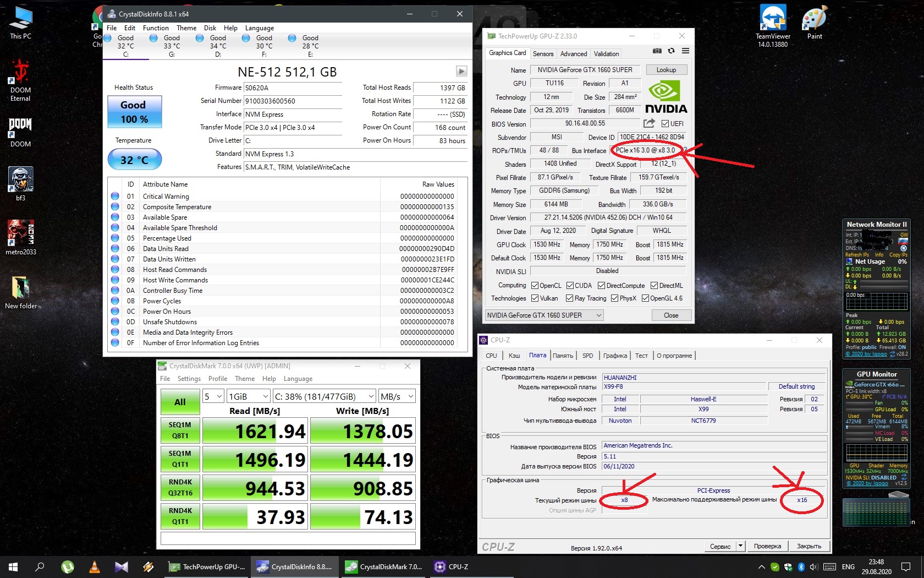Toggle the UEFI checkbox in GPU-Z
Viewport: 924px width, 578px height.
coord(665,123)
